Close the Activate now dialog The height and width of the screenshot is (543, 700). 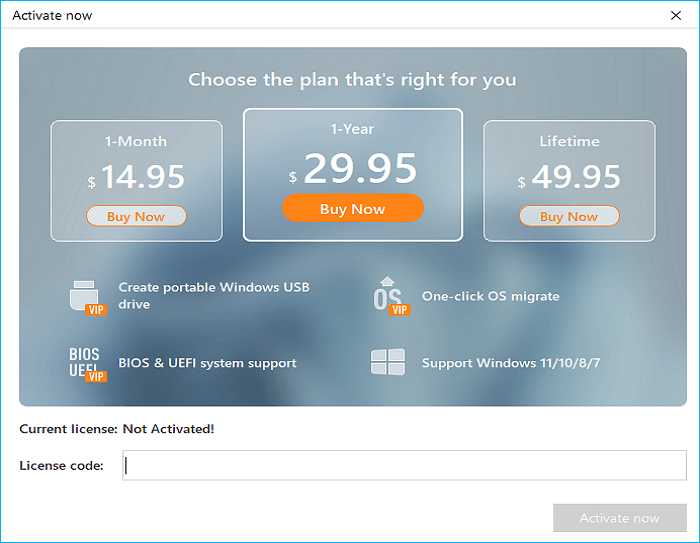tap(676, 16)
